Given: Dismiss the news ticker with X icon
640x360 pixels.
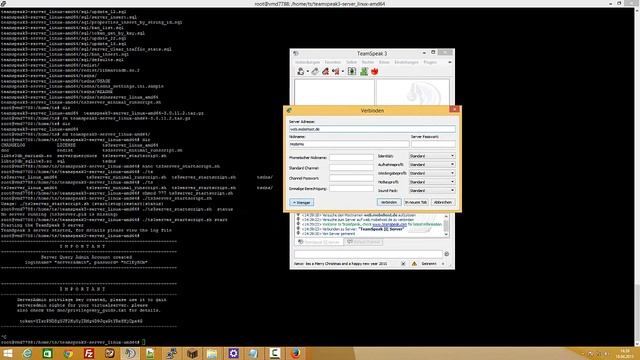Looking at the screenshot, I should pyautogui.click(x=403, y=264).
